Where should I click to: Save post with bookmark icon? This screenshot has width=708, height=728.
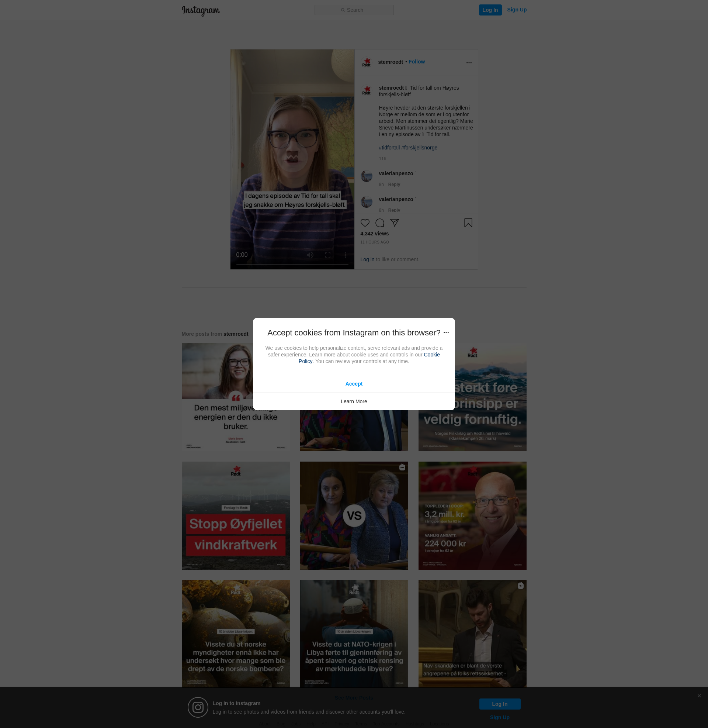(x=468, y=223)
